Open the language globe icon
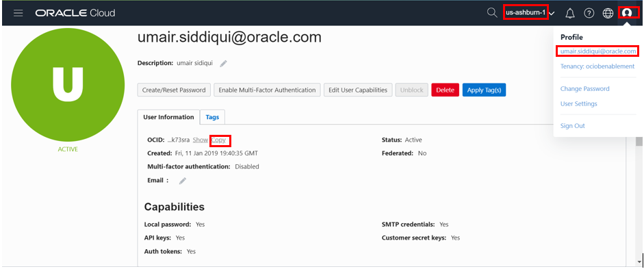The height and width of the screenshot is (269, 644). (608, 14)
